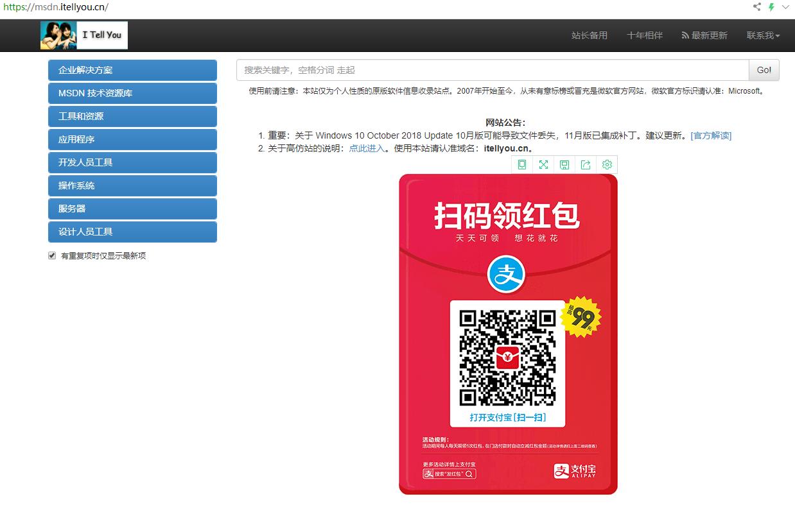
Task: Select 开发人员工具 in the left sidebar
Action: pyautogui.click(x=132, y=162)
